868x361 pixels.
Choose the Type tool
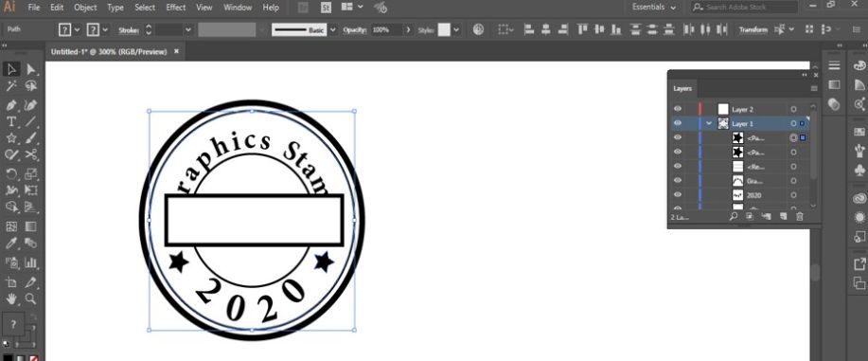11,122
